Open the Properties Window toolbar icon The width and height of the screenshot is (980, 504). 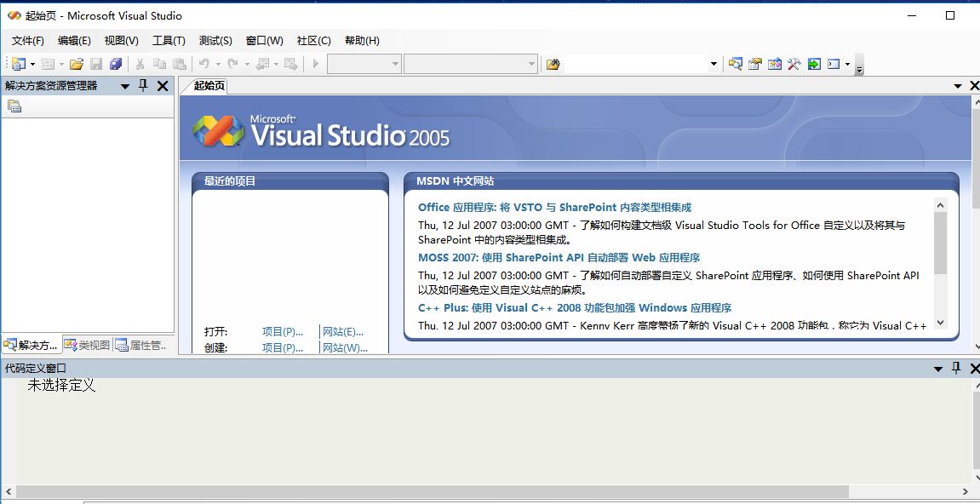[755, 64]
